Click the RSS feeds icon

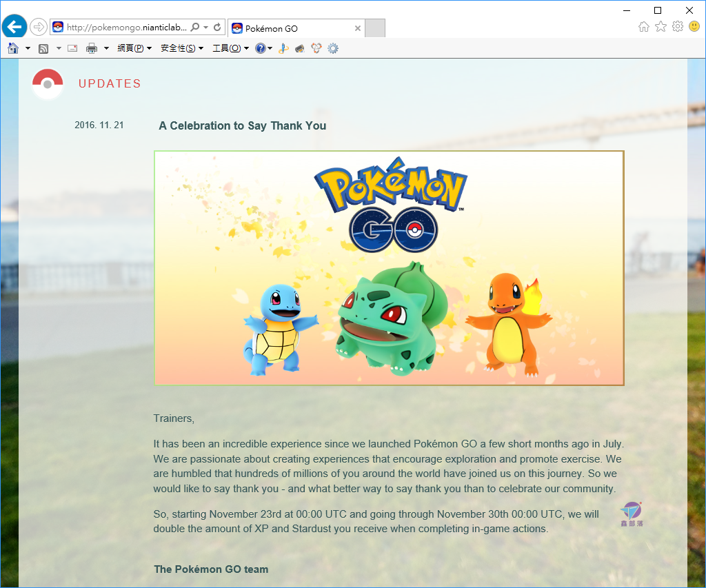pos(43,49)
